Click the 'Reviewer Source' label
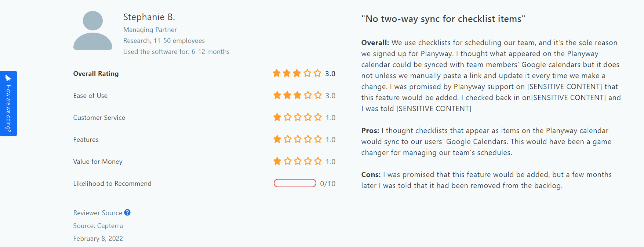Screen dimensions: 644x247 (97, 213)
